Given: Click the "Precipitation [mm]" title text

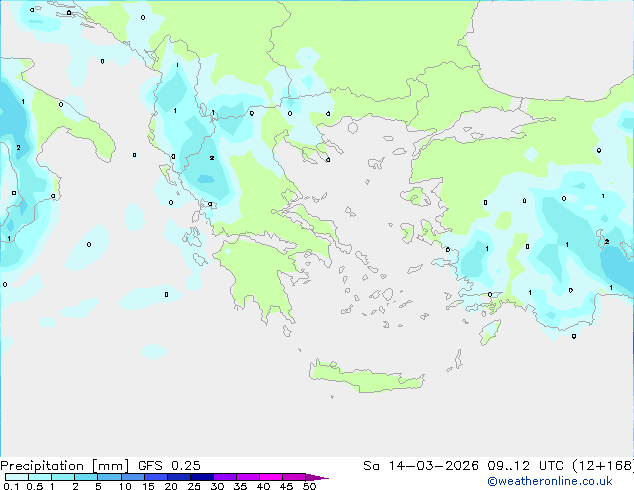Looking at the screenshot, I should (65, 466).
